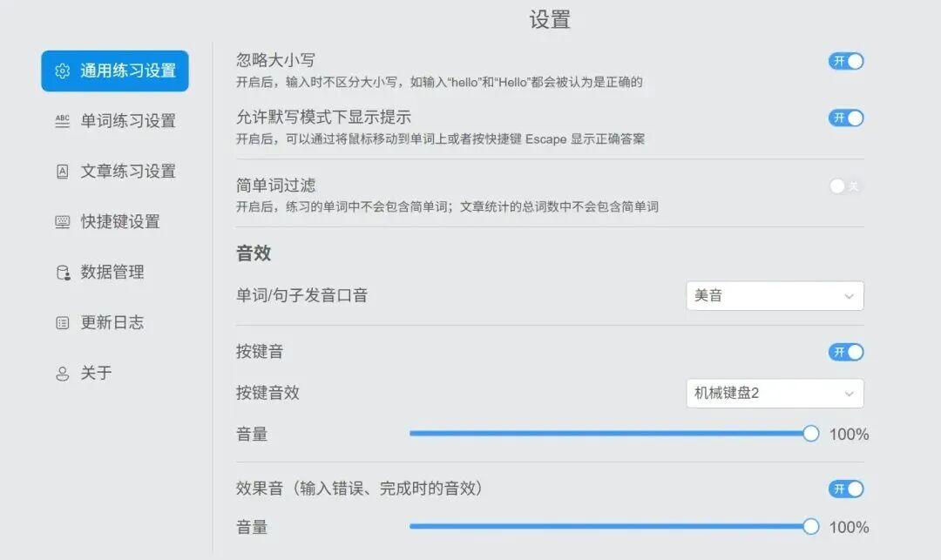The image size is (941, 560).
Task: Click the dropdown chevron on 美音 selector
Action: [850, 296]
